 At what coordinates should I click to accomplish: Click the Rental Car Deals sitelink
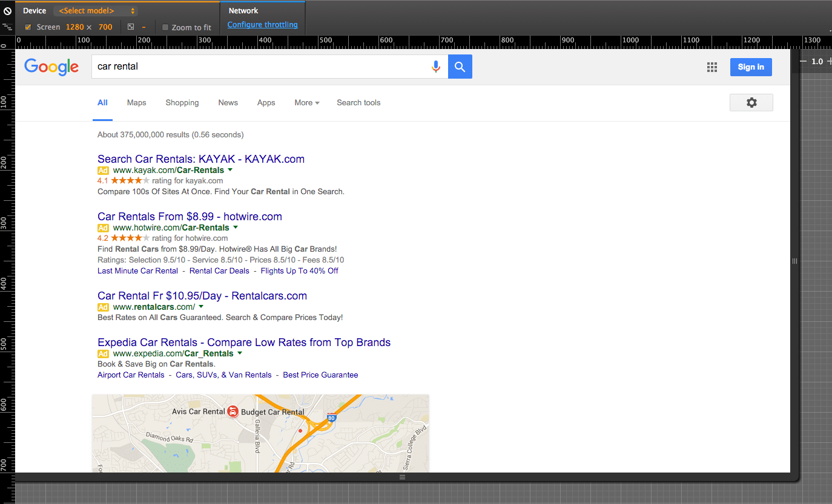[219, 271]
